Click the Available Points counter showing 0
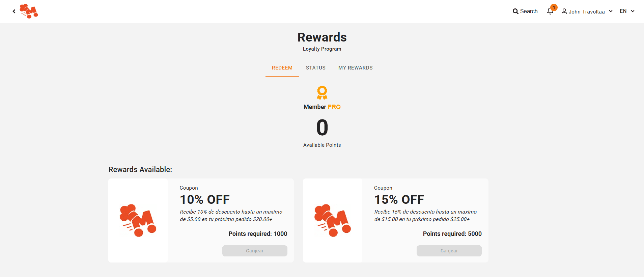Image resolution: width=644 pixels, height=277 pixels. (x=322, y=128)
